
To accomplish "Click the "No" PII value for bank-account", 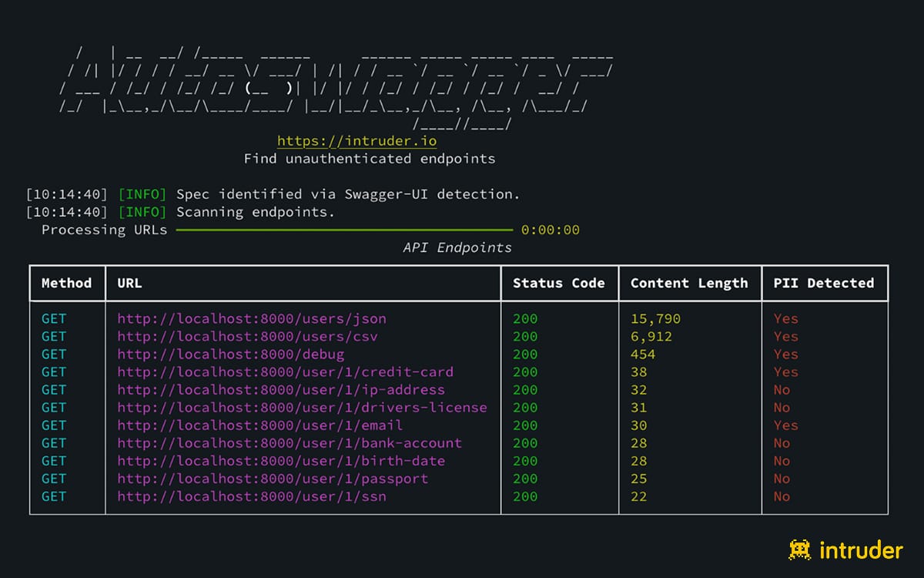I will click(782, 442).
